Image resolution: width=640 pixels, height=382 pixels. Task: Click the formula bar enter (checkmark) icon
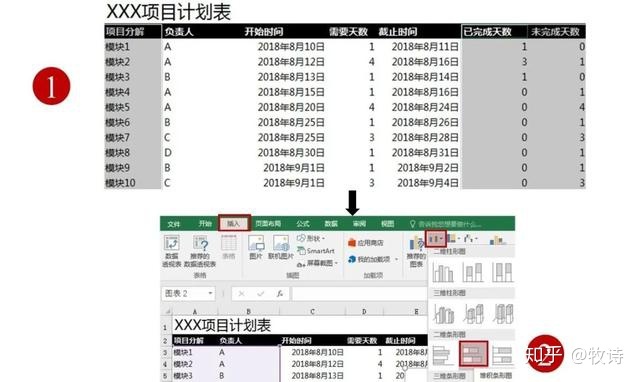coord(260,293)
